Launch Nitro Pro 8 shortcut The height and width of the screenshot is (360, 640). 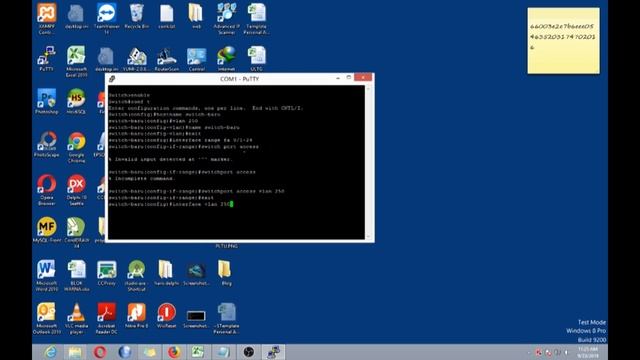pyautogui.click(x=136, y=316)
